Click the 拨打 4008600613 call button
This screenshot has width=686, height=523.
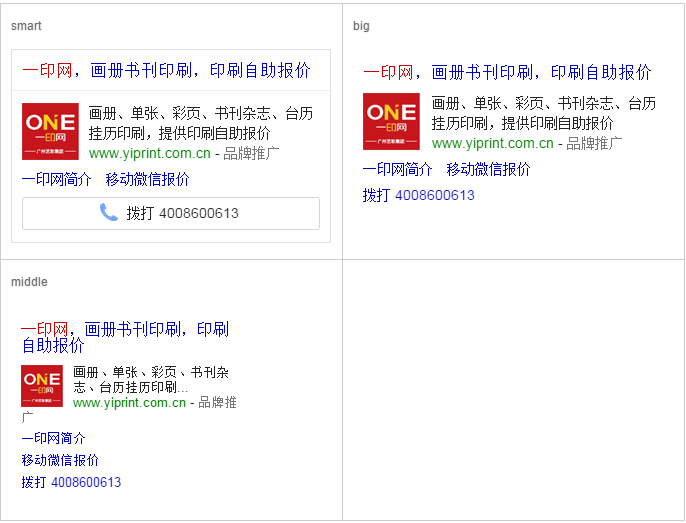[x=171, y=213]
